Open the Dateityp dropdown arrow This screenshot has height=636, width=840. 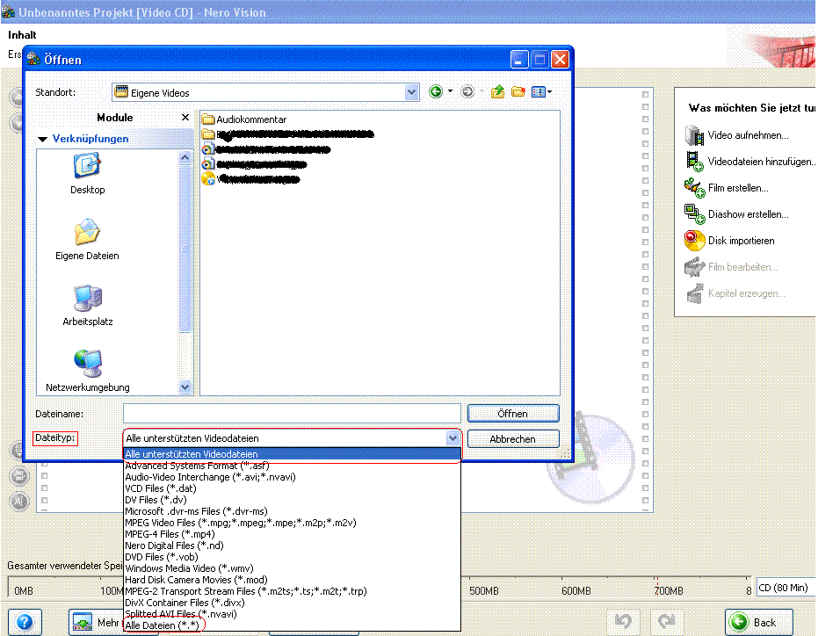coord(453,438)
